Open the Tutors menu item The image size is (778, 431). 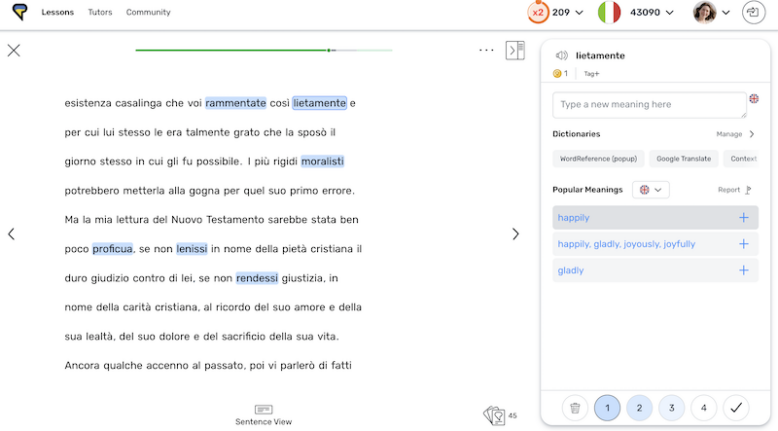coord(100,12)
